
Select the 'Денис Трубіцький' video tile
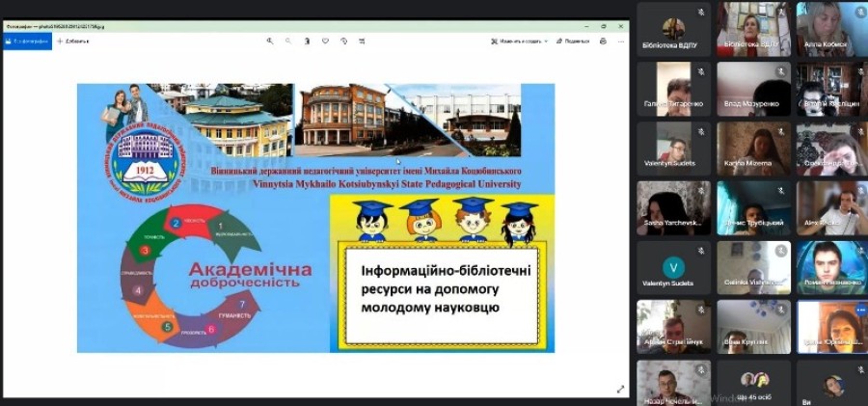(x=754, y=207)
